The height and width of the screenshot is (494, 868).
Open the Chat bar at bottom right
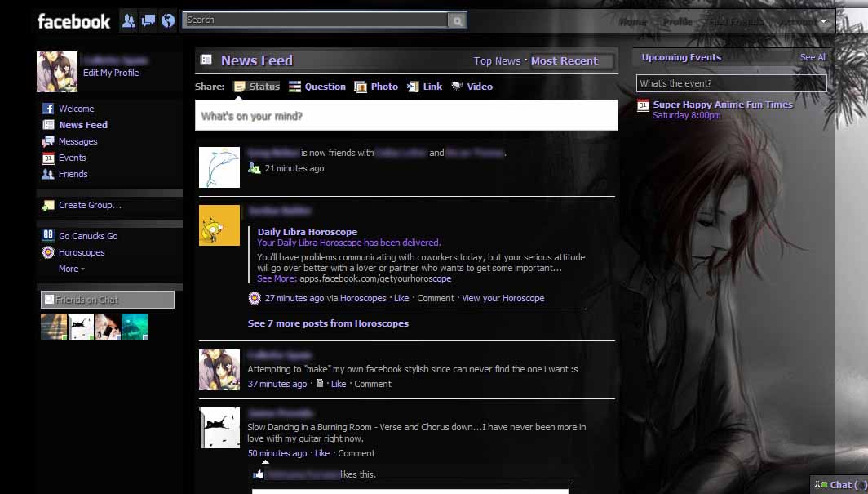point(839,484)
